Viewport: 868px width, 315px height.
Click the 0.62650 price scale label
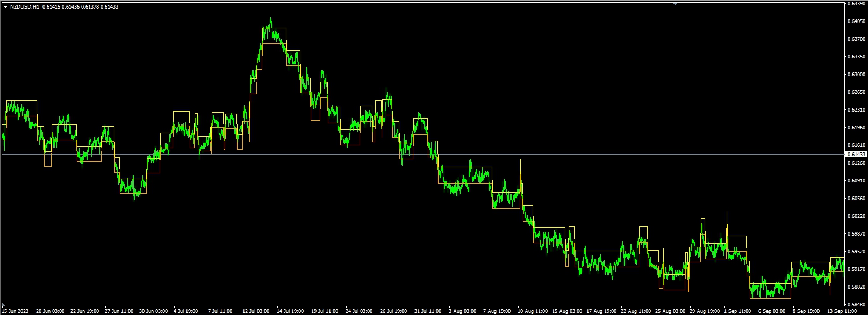856,92
